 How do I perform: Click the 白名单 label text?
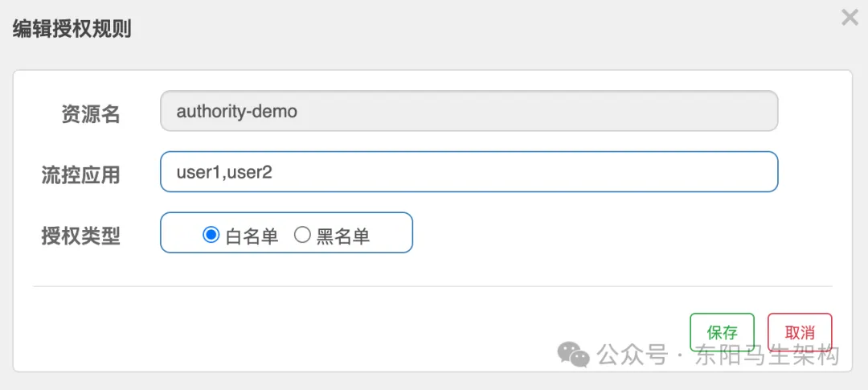tap(252, 236)
